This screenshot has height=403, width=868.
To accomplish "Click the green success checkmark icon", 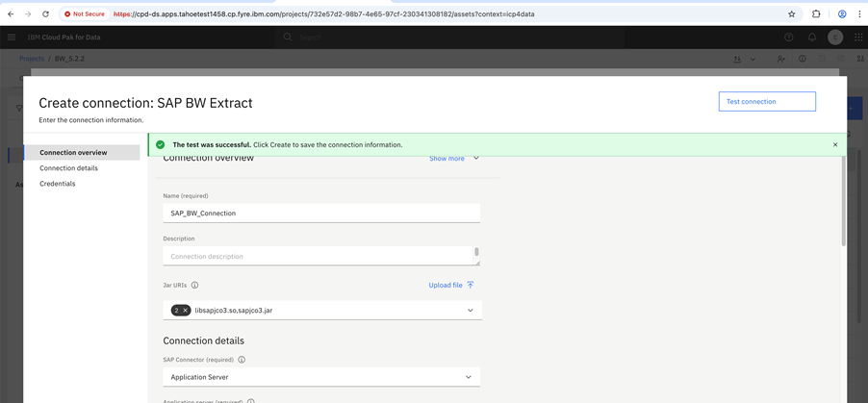I will point(160,144).
